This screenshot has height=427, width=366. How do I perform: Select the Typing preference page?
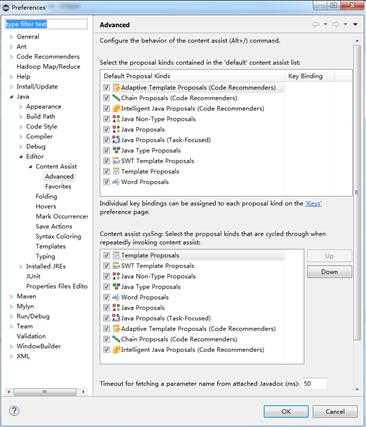[45, 256]
